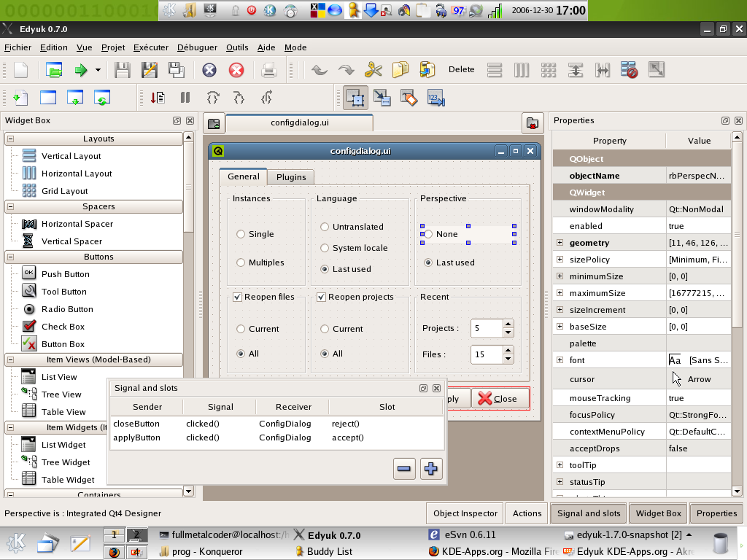Increase the Projects spinbox value
The width and height of the screenshot is (747, 560).
508,323
